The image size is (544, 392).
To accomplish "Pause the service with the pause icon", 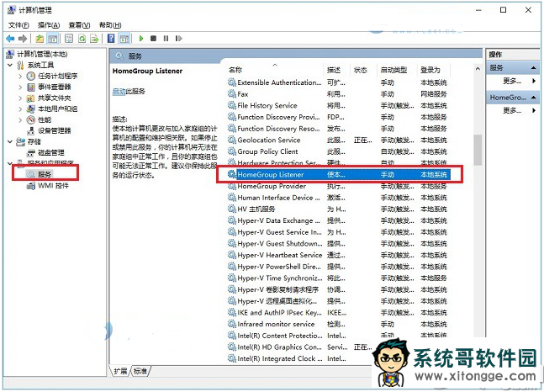I will pos(166,39).
